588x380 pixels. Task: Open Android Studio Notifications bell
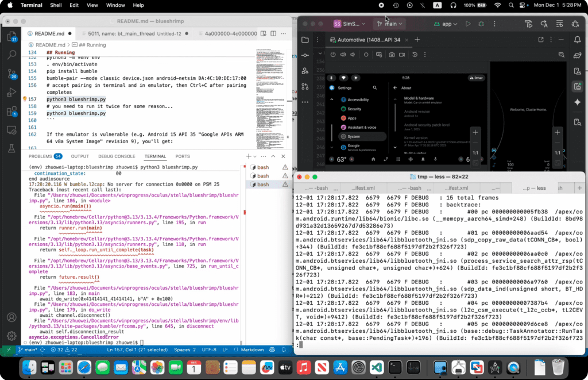578,40
